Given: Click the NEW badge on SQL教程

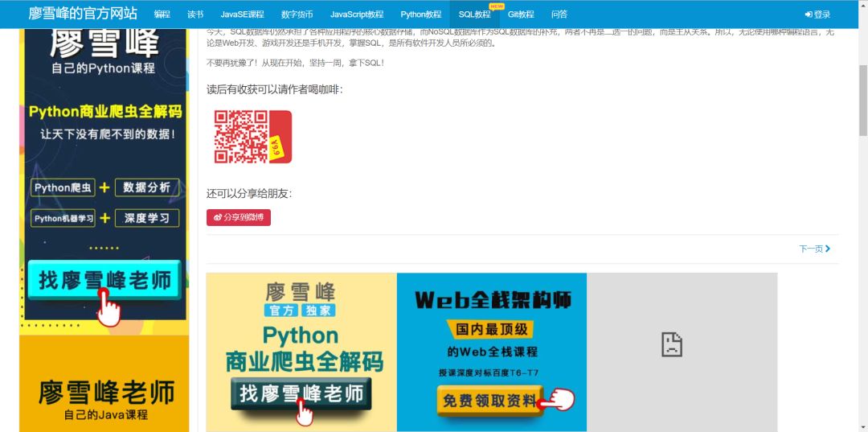Looking at the screenshot, I should (497, 6).
